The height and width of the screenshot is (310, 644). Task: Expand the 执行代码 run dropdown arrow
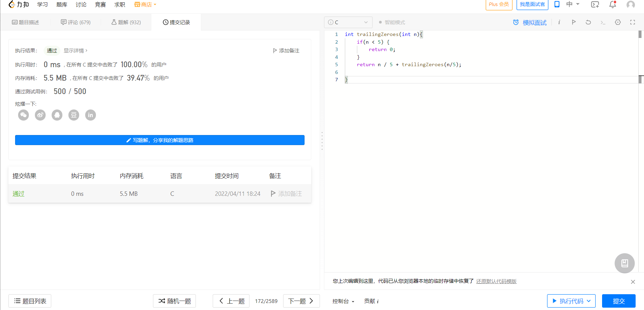(589, 301)
